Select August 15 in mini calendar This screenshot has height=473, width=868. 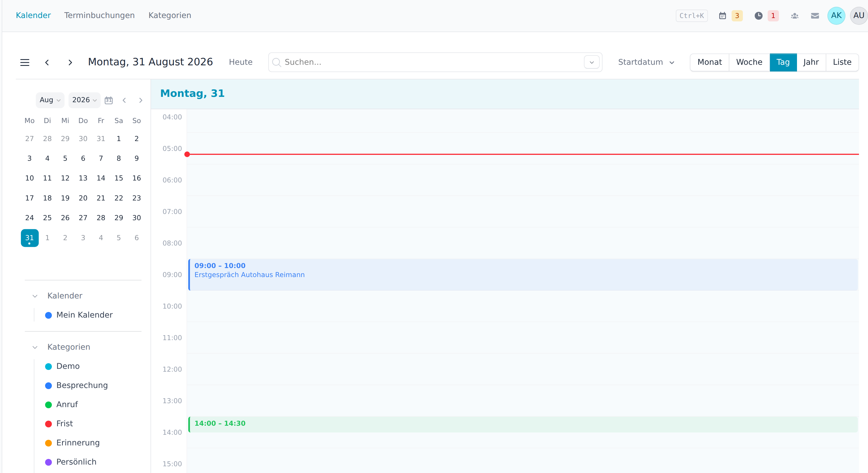(x=119, y=178)
